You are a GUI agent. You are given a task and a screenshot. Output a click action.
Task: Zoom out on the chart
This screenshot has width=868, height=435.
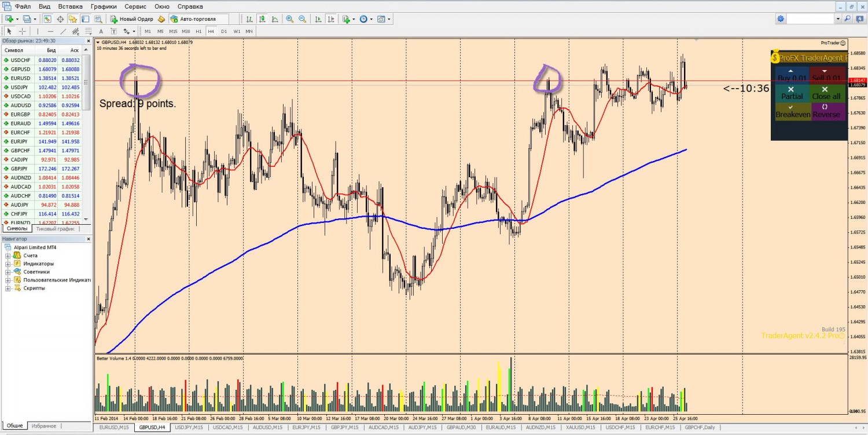point(302,19)
